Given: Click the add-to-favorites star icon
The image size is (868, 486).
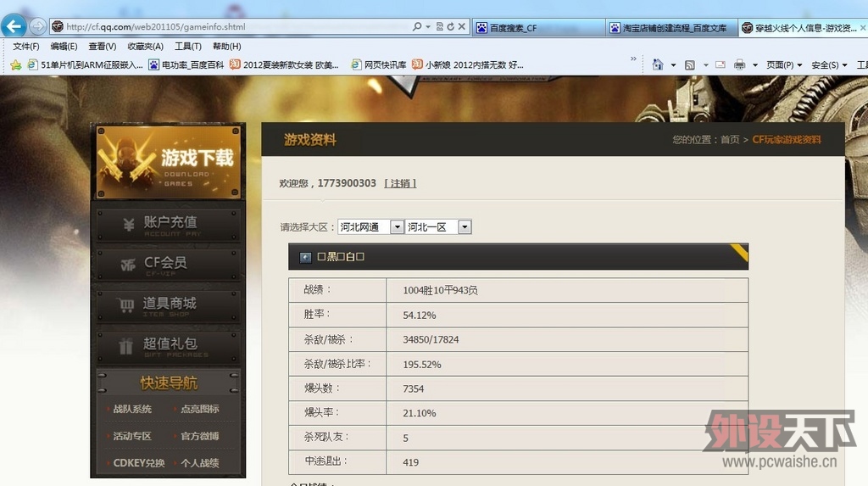Looking at the screenshot, I should tap(15, 65).
